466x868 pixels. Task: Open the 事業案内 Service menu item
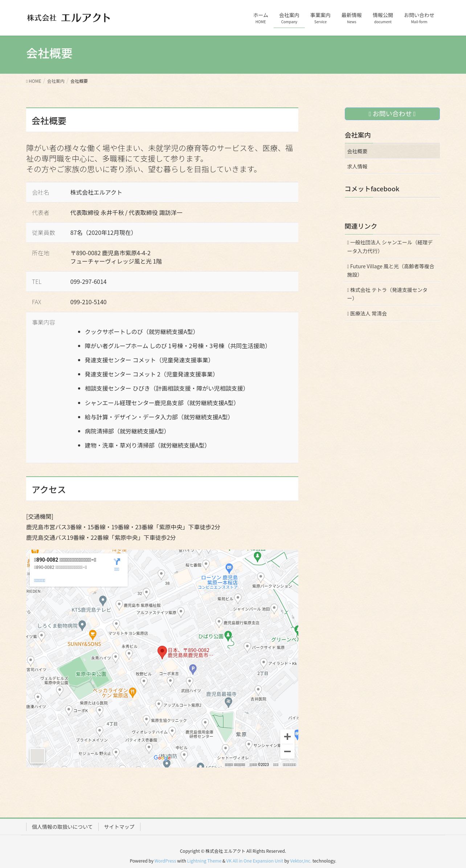click(320, 18)
